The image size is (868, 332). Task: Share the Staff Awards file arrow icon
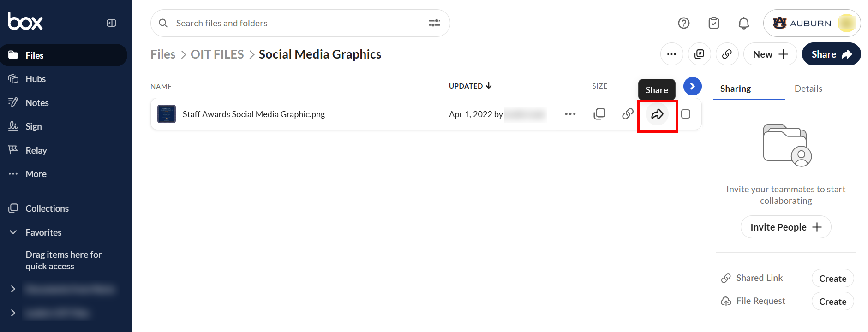[x=657, y=114]
